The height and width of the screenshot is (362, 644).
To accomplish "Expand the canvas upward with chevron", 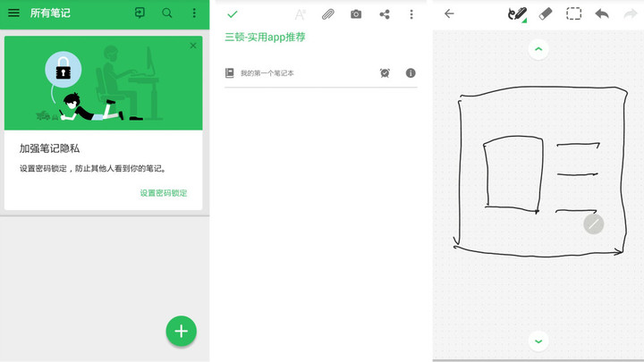I will point(538,49).
